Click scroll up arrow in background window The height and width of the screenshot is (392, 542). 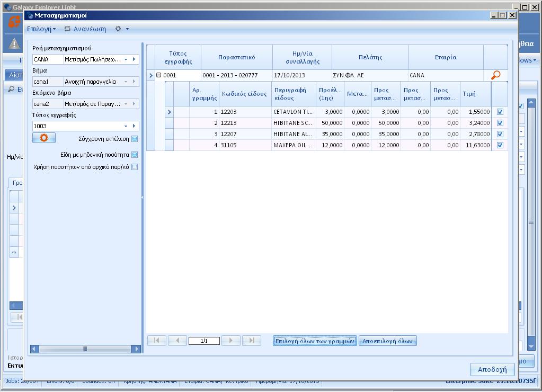tap(531, 102)
